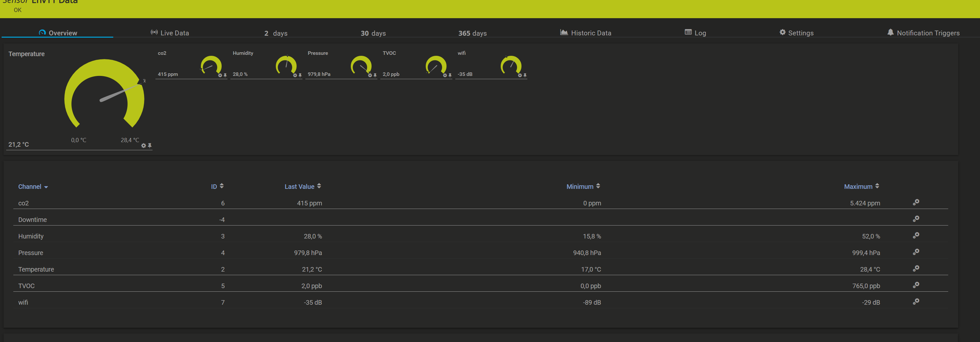980x342 pixels.
Task: Open channel settings gear for co2 row
Action: (916, 202)
